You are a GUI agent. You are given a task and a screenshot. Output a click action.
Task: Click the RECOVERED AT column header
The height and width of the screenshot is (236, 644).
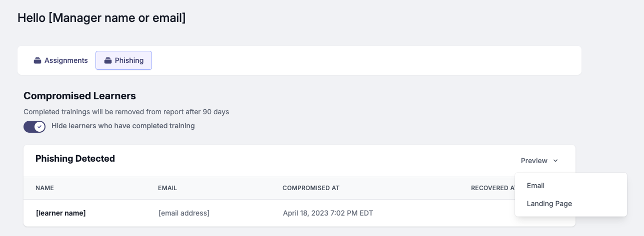(x=493, y=188)
